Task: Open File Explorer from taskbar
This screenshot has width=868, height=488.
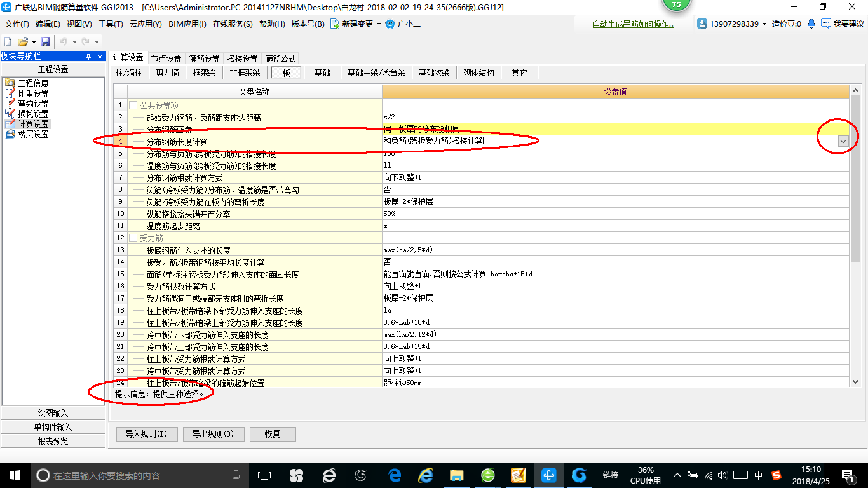Action: 456,475
